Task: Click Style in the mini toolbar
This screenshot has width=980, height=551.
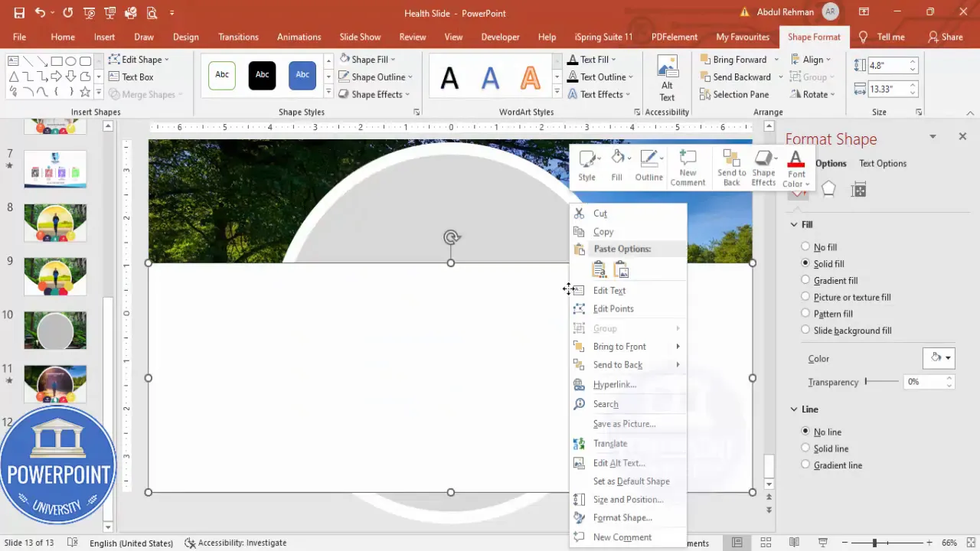Action: (x=587, y=166)
